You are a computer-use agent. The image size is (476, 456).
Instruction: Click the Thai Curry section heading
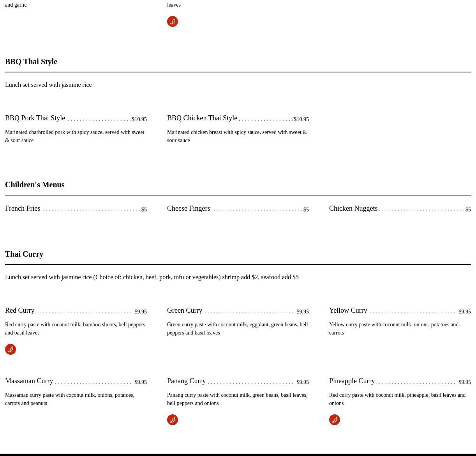tap(24, 254)
